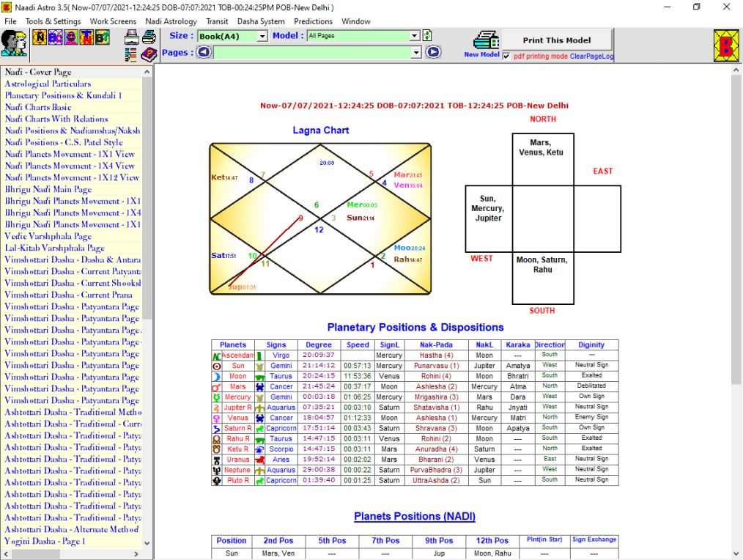This screenshot has width=743, height=560.
Task: Click the colored list settings icon
Action: pos(131,54)
